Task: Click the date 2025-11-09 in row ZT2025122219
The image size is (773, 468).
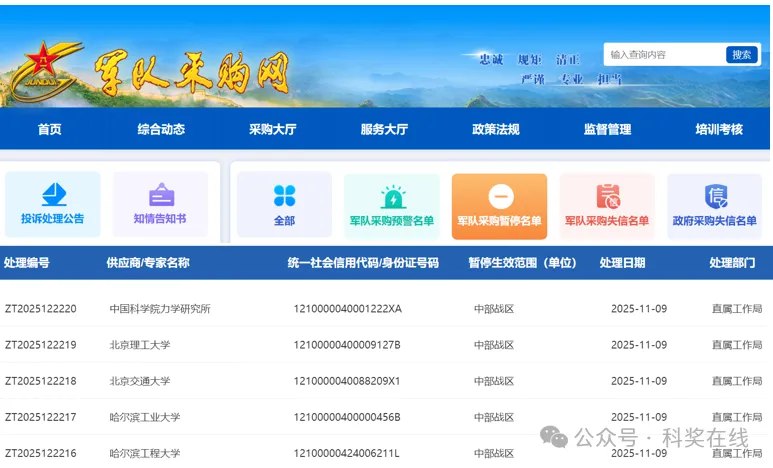Action: coord(639,345)
